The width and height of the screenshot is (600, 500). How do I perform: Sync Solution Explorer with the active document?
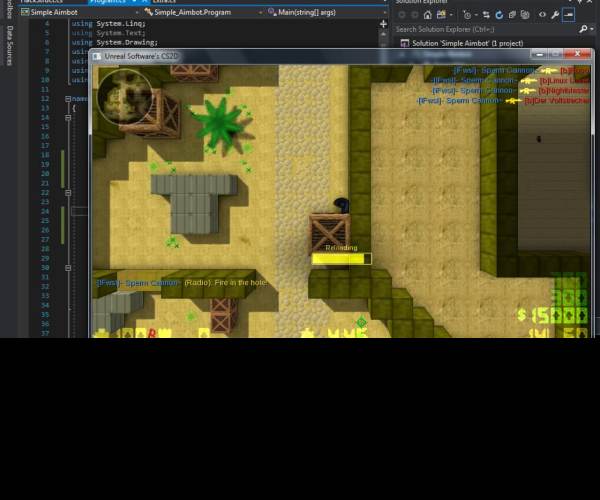pos(486,15)
